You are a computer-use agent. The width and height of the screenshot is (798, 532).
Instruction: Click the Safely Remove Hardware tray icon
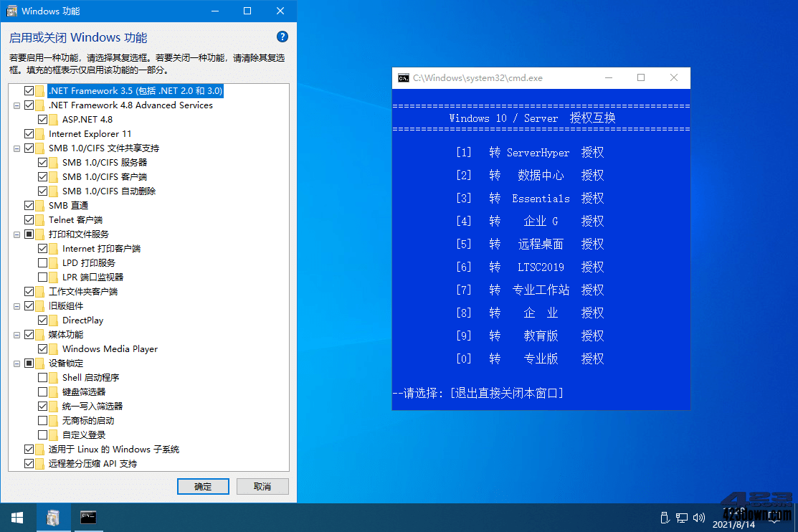click(x=665, y=517)
